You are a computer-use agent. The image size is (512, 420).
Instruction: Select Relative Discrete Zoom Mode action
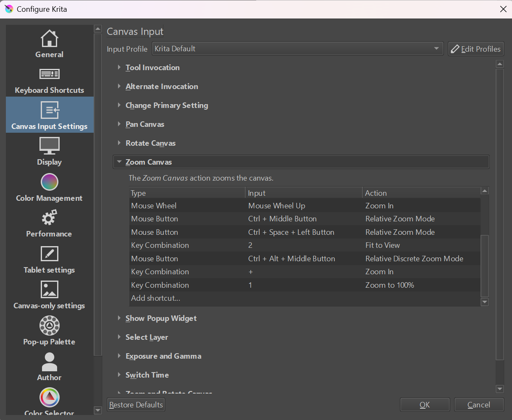pos(422,259)
